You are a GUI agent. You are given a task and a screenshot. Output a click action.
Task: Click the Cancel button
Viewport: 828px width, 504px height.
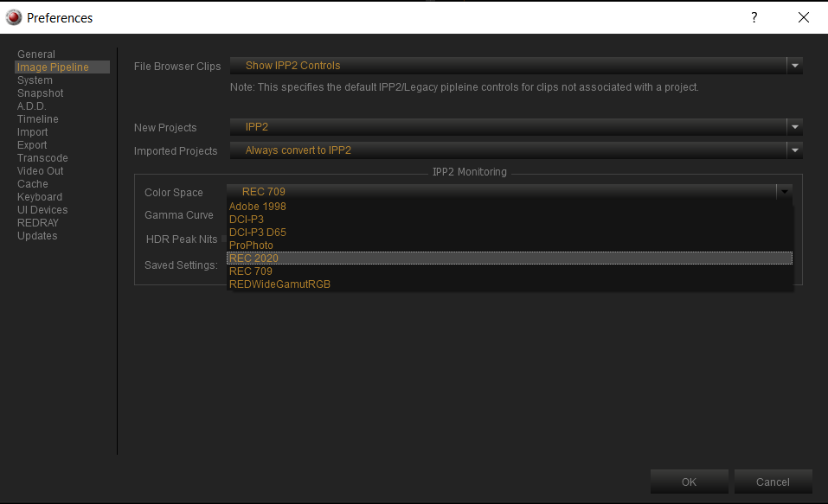[773, 482]
